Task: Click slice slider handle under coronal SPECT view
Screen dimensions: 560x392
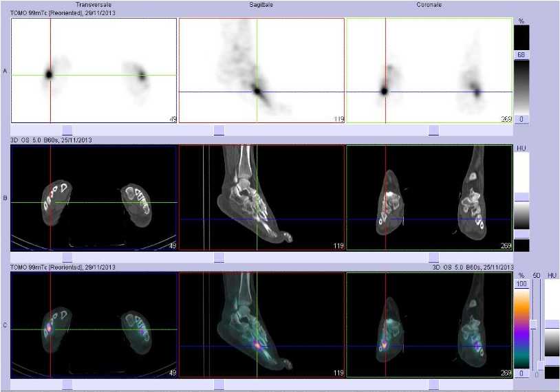Action: (x=433, y=130)
